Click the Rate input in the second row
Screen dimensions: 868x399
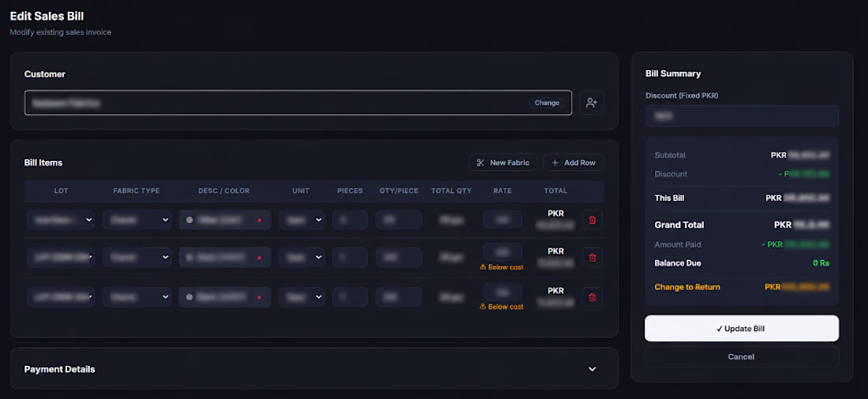(x=502, y=252)
